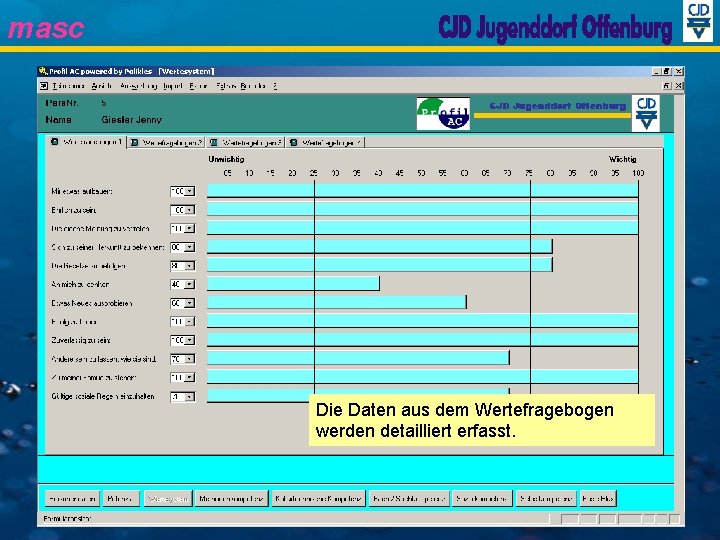Viewport: 720px width, 540px height.
Task: Expand dropdown for 'Die eigene Meinung zu vertreten'
Action: tap(190, 229)
